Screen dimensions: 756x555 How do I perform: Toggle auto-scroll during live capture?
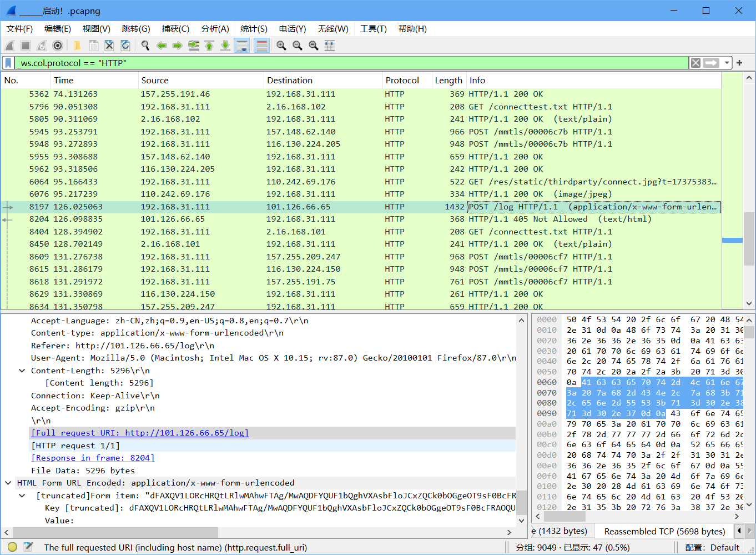pyautogui.click(x=242, y=46)
